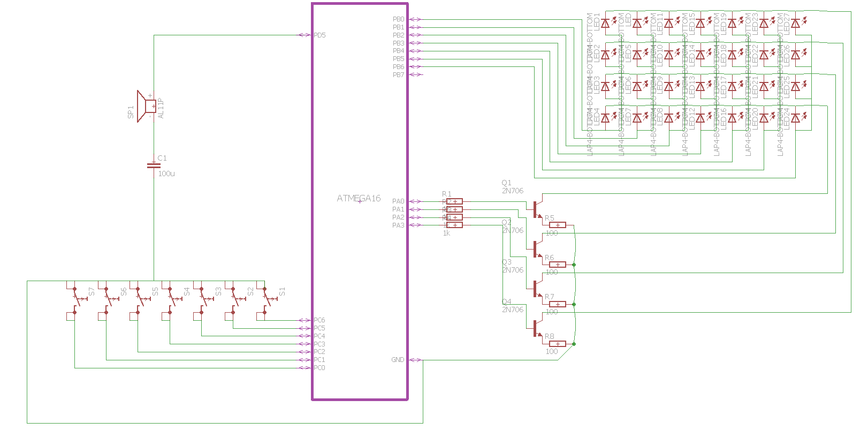Screen dimensions: 868x430
Task: Select the resistor wired to pin PA0
Action: (x=454, y=201)
